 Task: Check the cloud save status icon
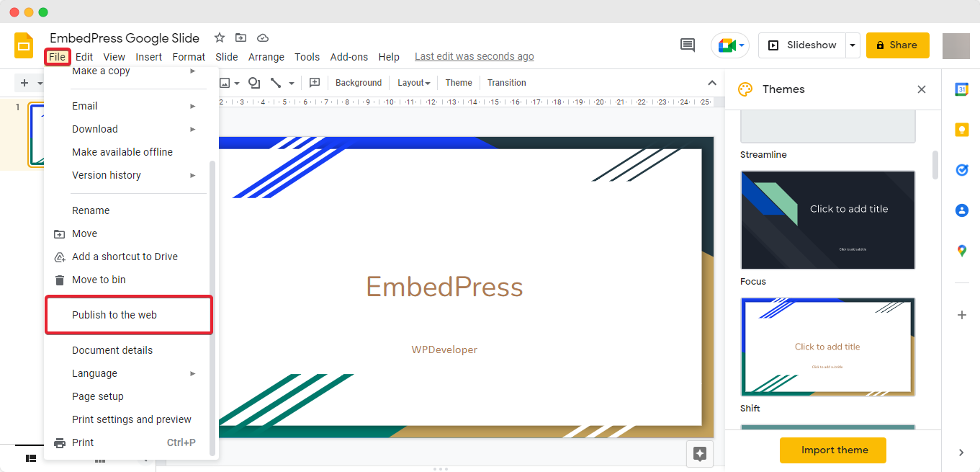click(263, 37)
